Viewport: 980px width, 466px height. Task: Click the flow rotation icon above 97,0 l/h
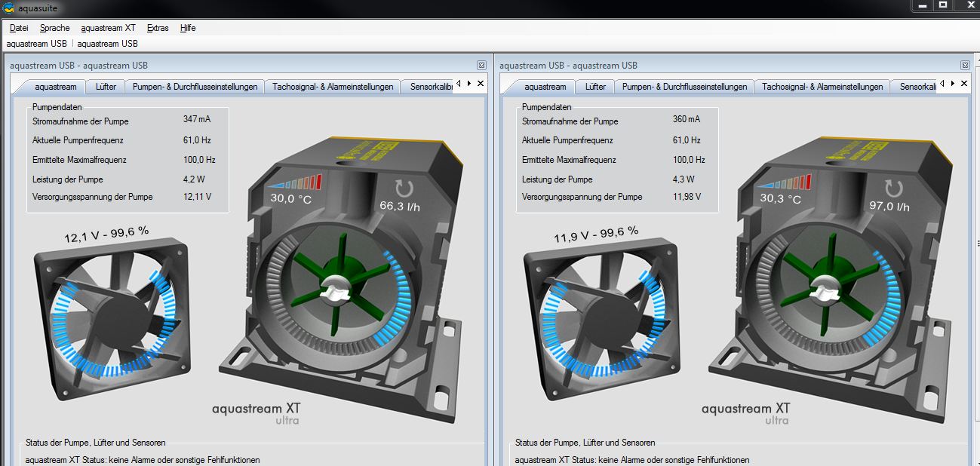pyautogui.click(x=894, y=188)
